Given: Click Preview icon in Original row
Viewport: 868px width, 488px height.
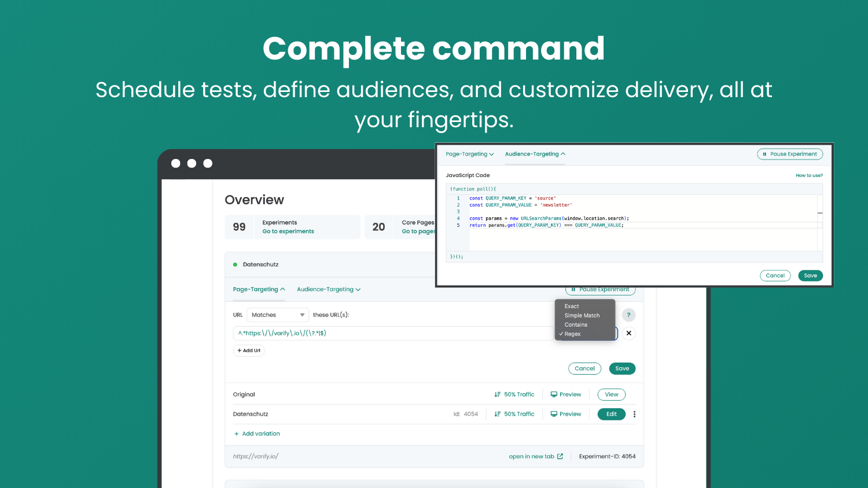Looking at the screenshot, I should (554, 394).
